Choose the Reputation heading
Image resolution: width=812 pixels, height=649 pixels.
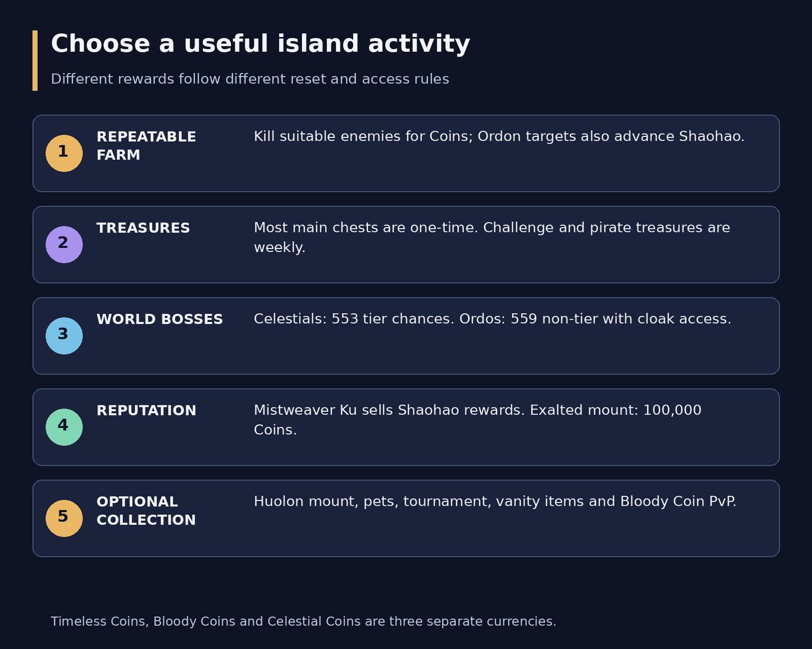(146, 411)
